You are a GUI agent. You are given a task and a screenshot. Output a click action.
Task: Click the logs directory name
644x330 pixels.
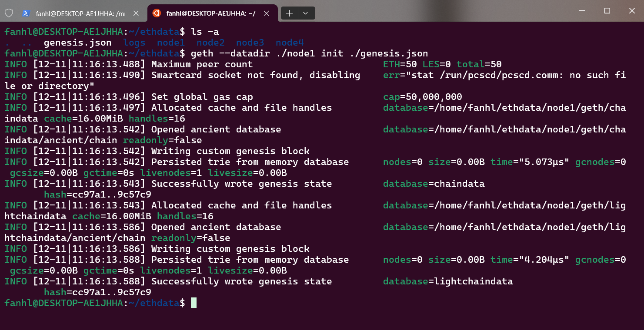pos(134,43)
